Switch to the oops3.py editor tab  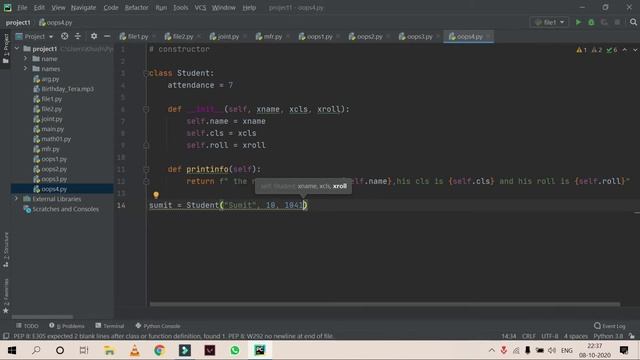(419, 36)
